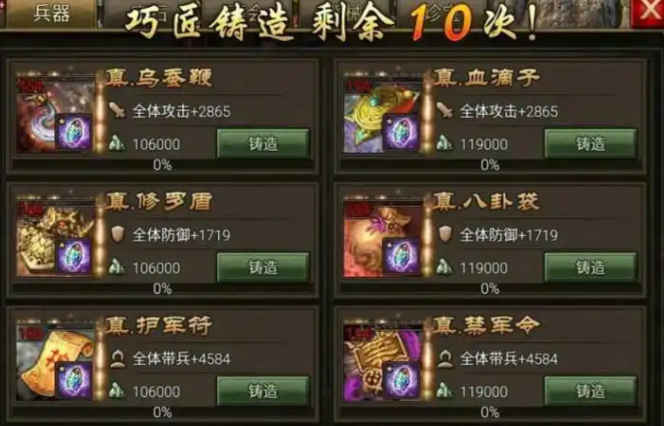
Task: Forge 真.血滴子 with 铸造 button
Action: point(590,144)
